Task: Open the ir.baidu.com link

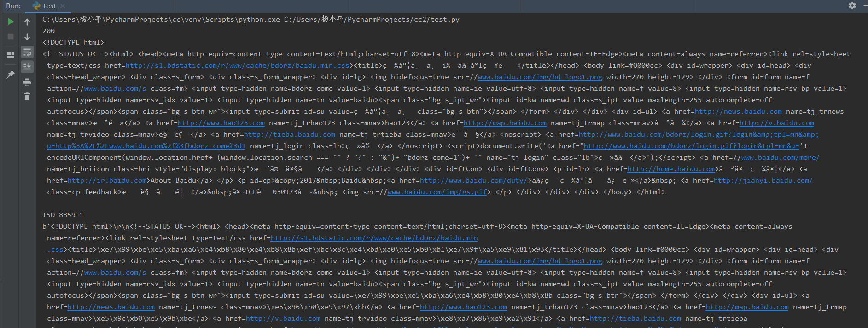Action: (107, 180)
